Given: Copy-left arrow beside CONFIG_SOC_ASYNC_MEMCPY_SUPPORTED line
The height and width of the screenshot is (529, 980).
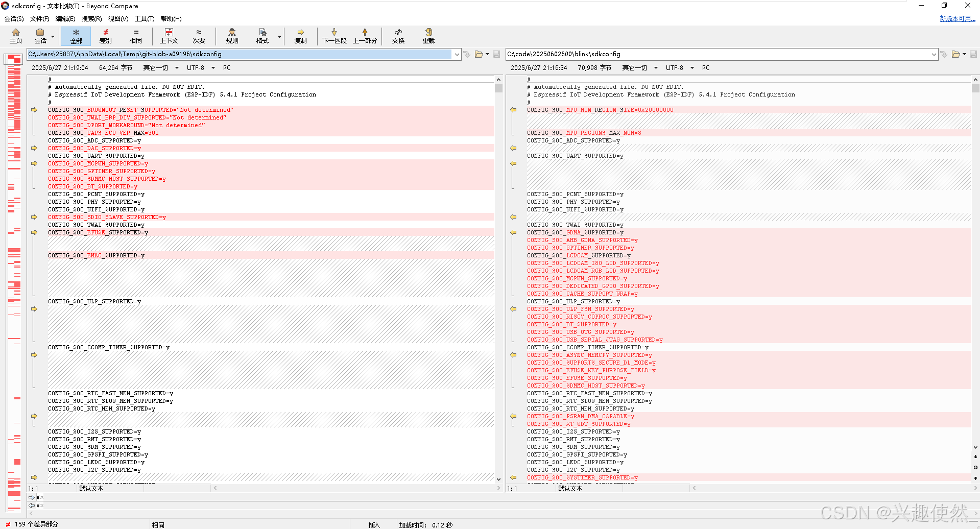Looking at the screenshot, I should click(513, 355).
